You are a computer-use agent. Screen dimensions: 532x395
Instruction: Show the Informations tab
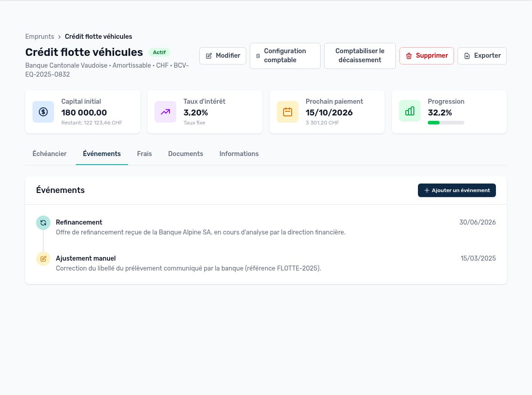pos(239,154)
